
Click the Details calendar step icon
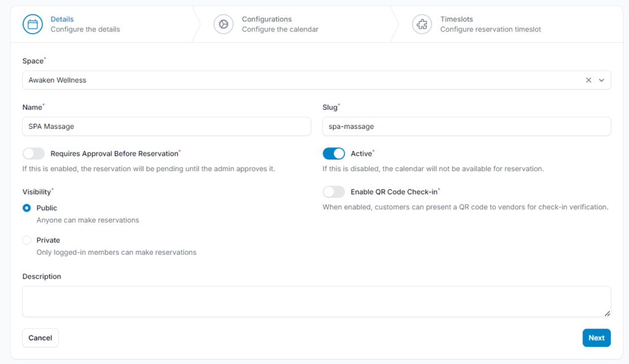coord(33,24)
